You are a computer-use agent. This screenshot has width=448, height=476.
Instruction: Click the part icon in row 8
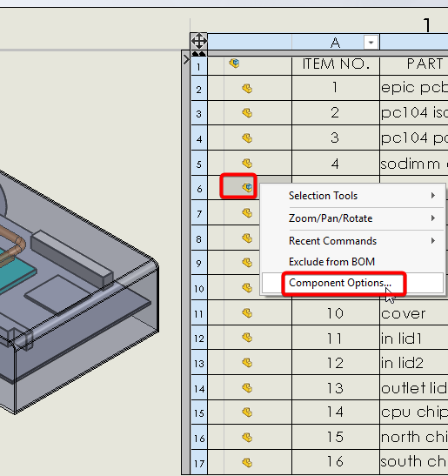tap(247, 238)
